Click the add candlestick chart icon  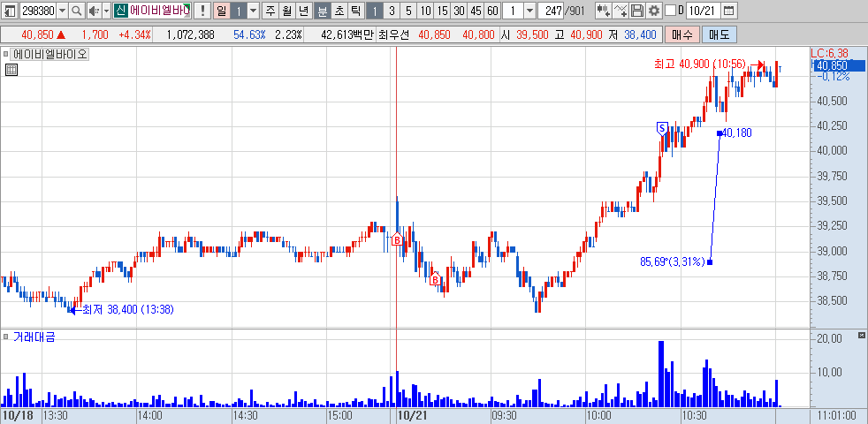tap(604, 11)
